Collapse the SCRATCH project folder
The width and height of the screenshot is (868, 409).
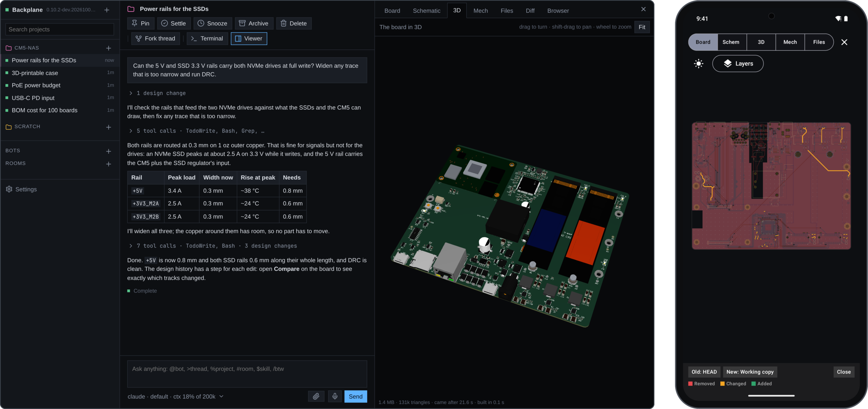point(23,127)
